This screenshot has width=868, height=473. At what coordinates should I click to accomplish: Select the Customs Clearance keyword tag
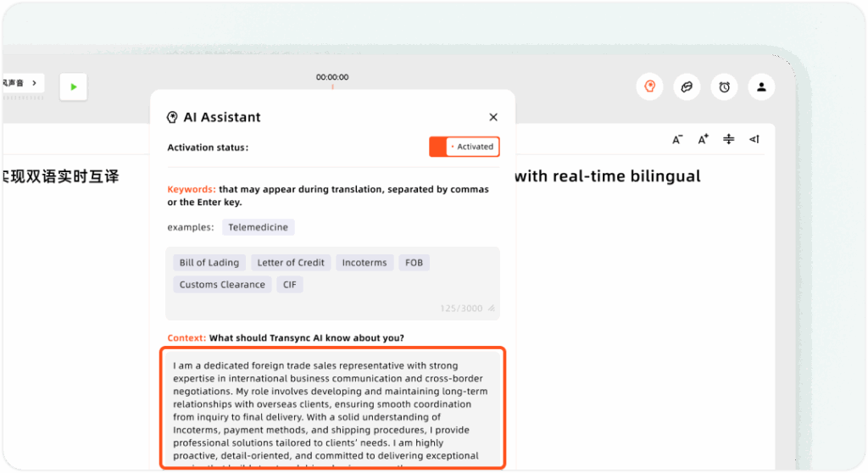tap(222, 285)
